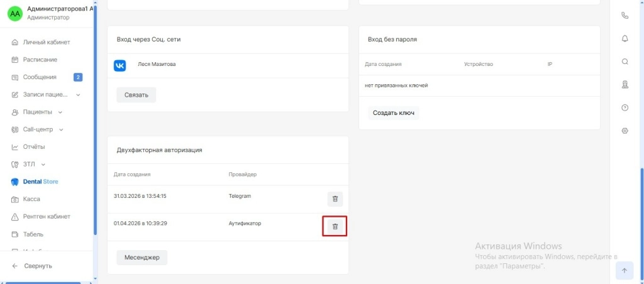Click the Создать ключ button
Viewport: 644px width, 284px height.
click(393, 113)
